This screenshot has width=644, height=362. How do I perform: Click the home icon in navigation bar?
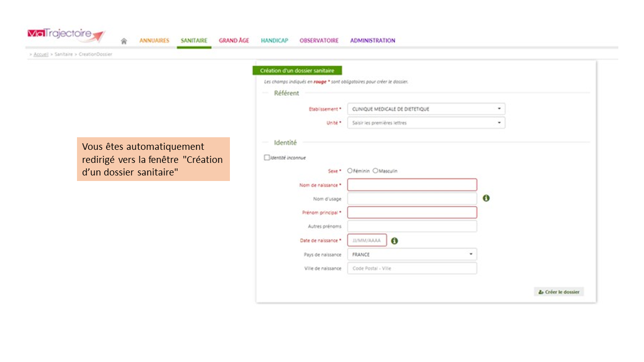click(x=124, y=41)
